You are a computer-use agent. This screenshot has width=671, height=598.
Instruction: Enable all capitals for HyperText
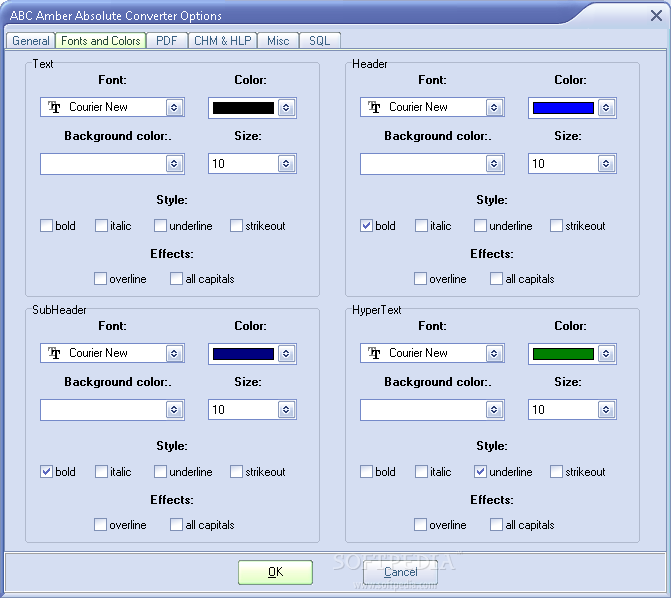coord(496,525)
